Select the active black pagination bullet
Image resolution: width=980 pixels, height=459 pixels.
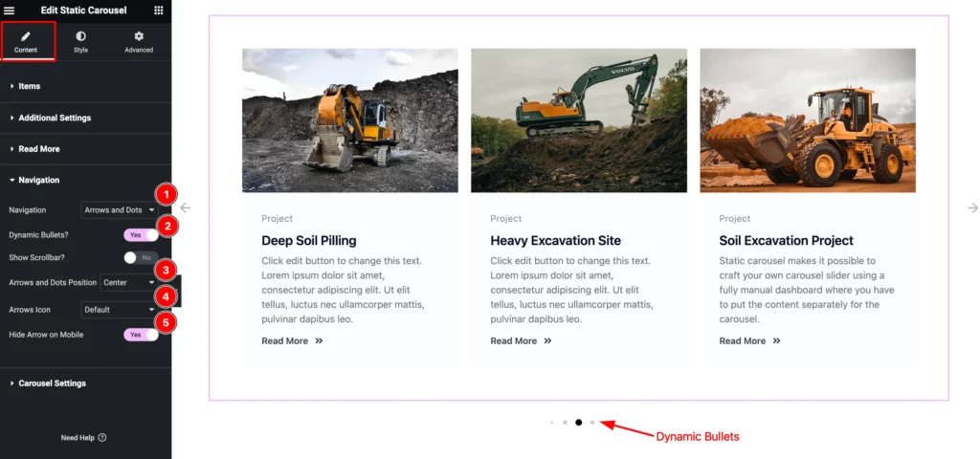click(x=579, y=423)
